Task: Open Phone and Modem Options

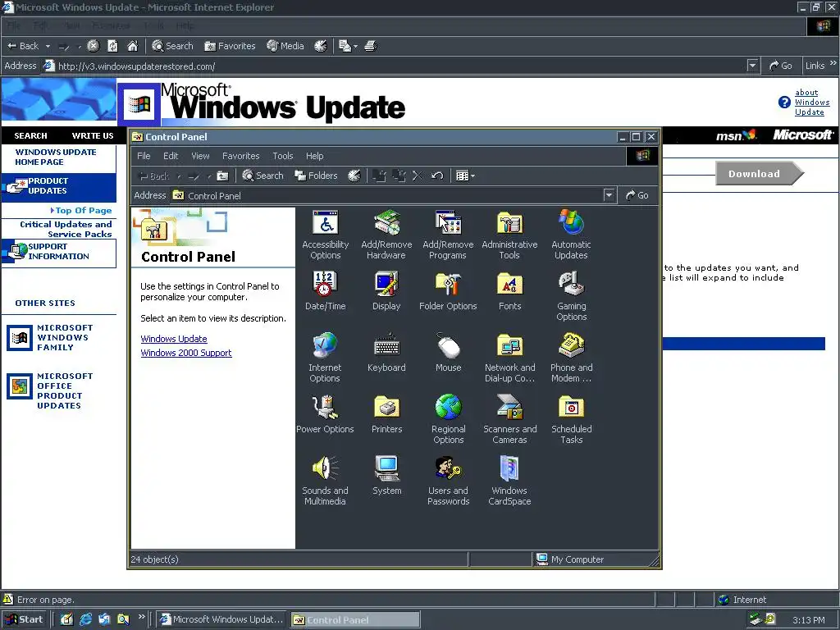Action: tap(571, 358)
